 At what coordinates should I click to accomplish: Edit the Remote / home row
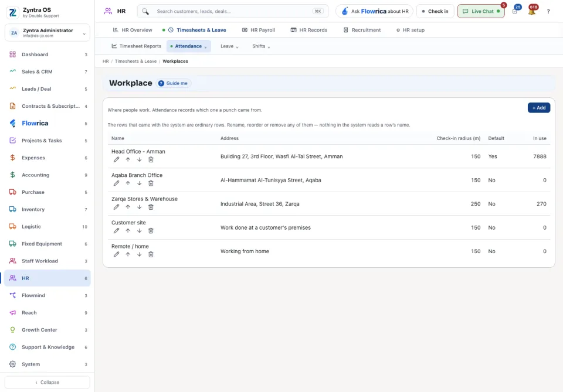tap(116, 254)
